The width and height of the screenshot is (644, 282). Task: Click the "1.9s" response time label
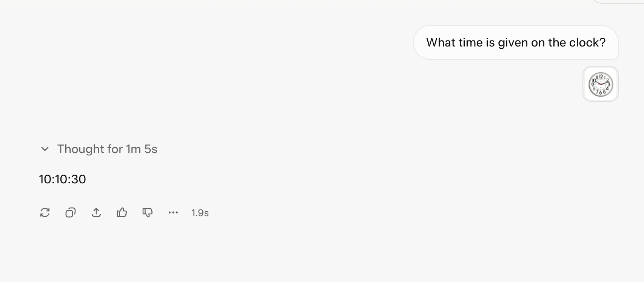pyautogui.click(x=200, y=213)
